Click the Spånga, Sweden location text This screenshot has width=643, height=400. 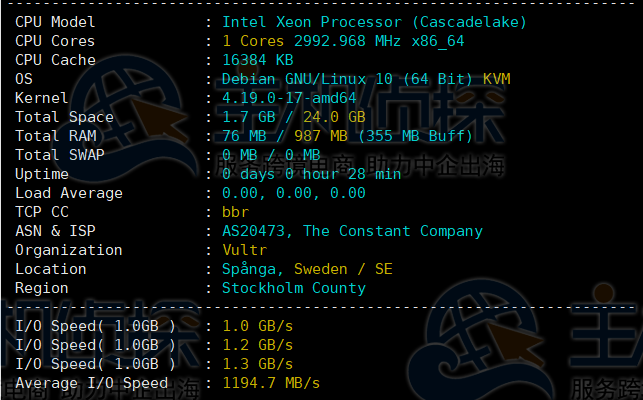(x=307, y=269)
